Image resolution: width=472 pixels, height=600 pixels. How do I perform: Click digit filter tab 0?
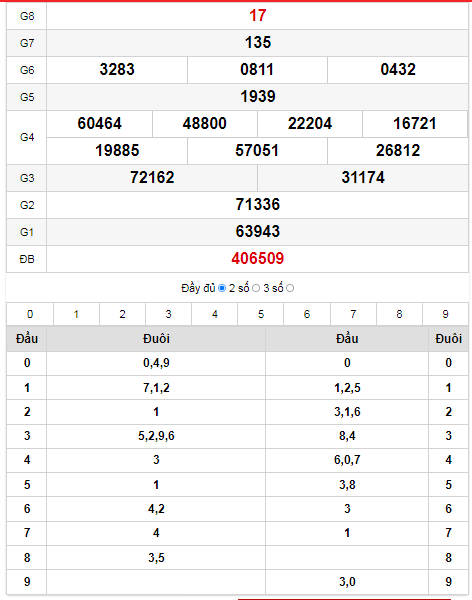point(30,314)
